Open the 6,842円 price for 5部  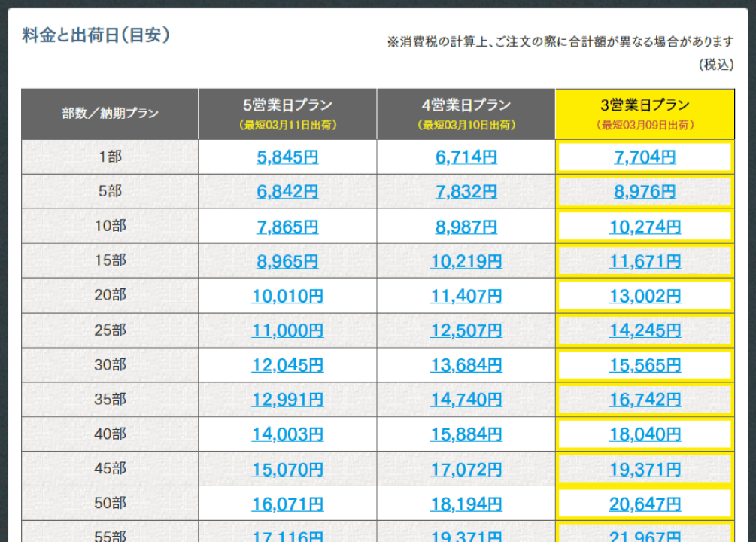[287, 192]
